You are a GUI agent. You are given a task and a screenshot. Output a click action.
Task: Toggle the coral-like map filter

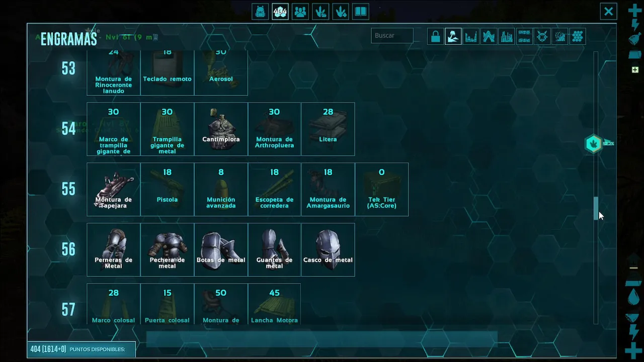(x=559, y=36)
